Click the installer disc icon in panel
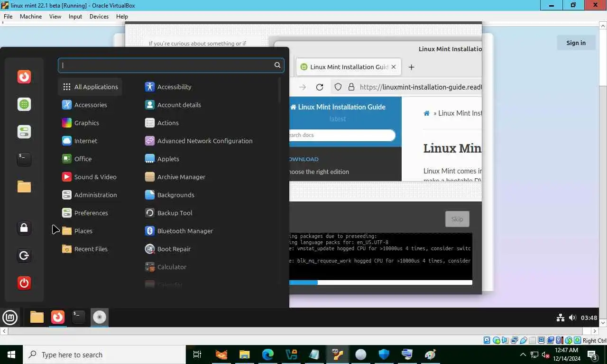 (x=99, y=317)
